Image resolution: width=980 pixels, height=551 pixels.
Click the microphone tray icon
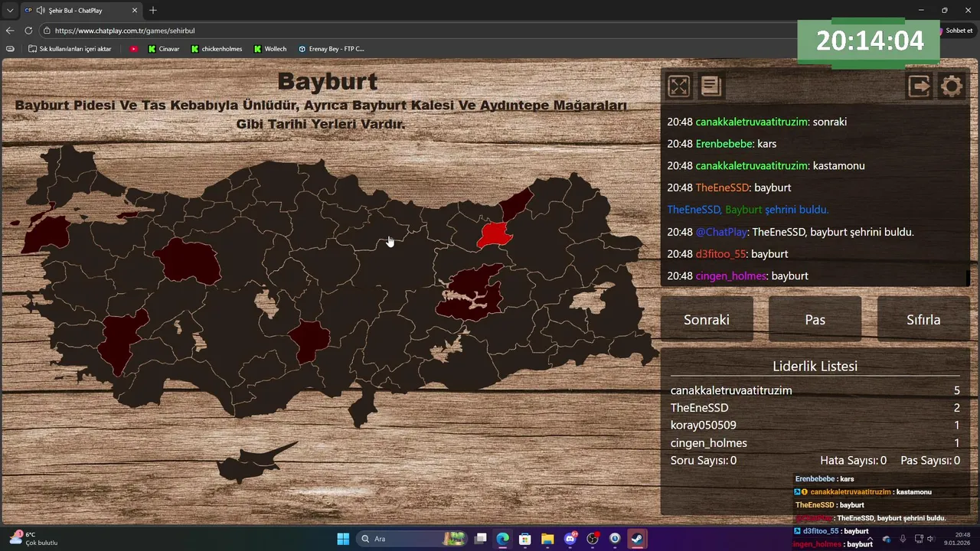(903, 539)
